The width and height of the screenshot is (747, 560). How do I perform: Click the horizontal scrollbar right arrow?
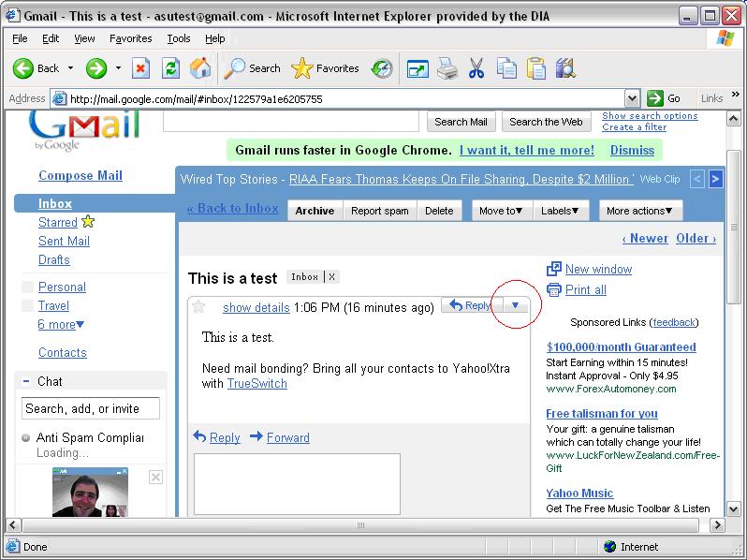click(716, 525)
